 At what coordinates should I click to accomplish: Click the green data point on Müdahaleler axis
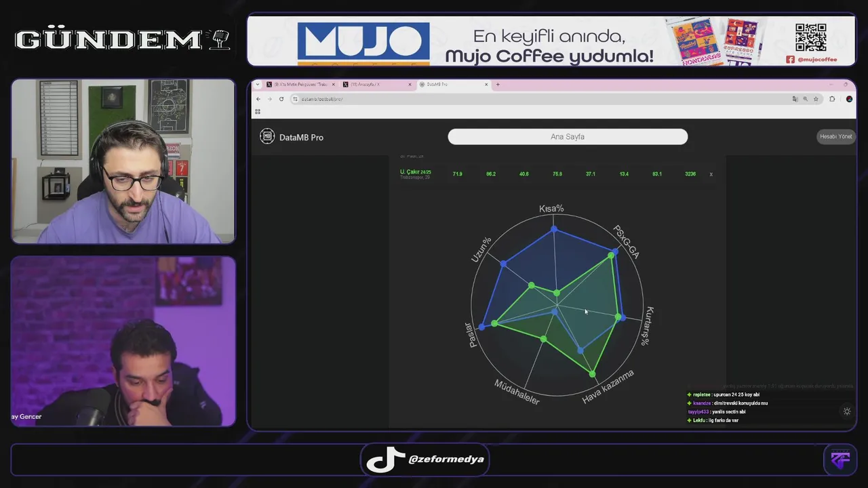pos(544,338)
